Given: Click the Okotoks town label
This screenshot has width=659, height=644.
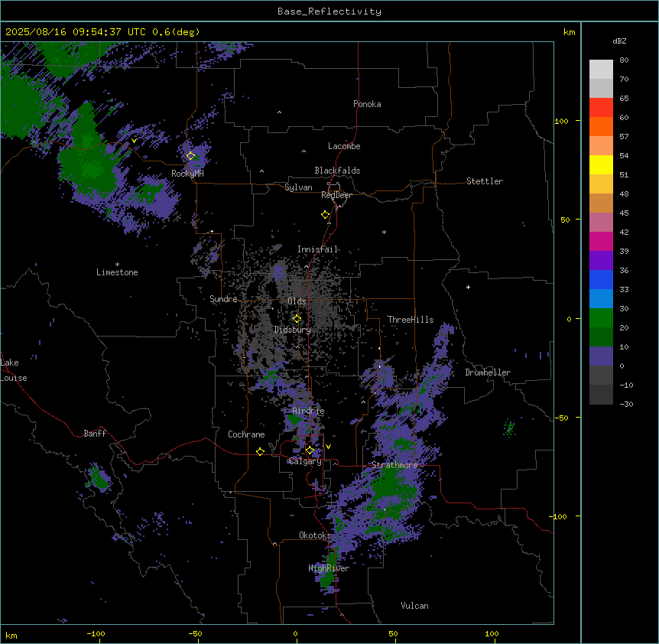Looking at the screenshot, I should (x=315, y=535).
